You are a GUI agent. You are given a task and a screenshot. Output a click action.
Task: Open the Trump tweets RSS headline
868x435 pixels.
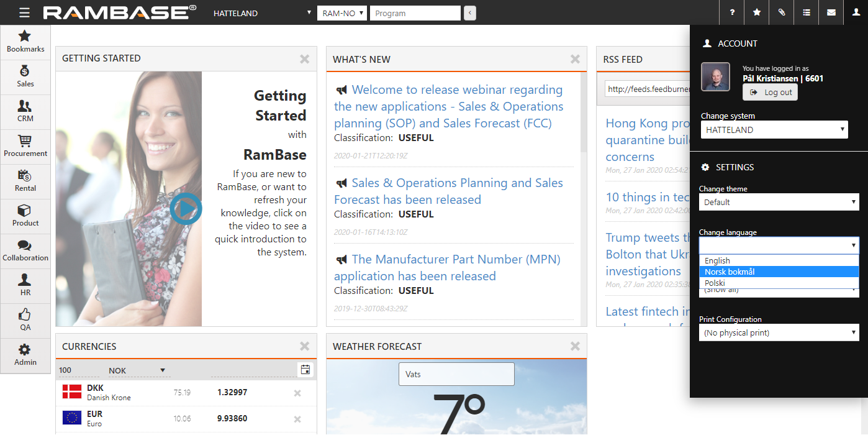648,254
